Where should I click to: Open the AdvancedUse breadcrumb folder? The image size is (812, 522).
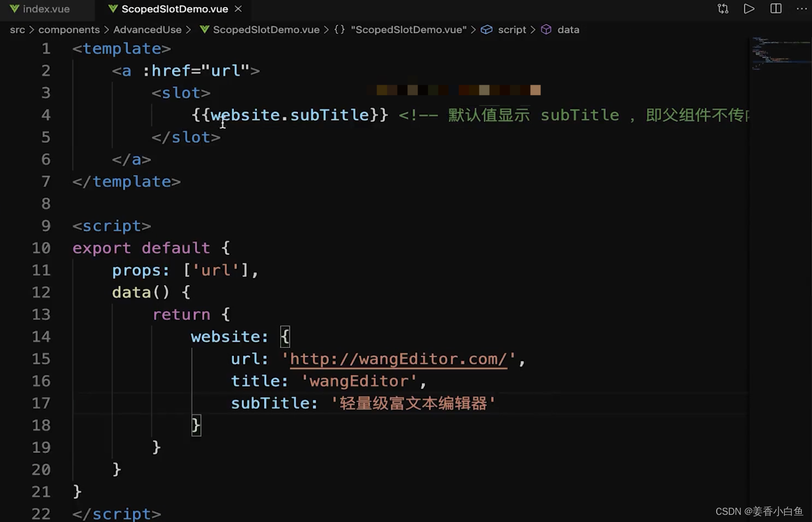(x=147, y=30)
